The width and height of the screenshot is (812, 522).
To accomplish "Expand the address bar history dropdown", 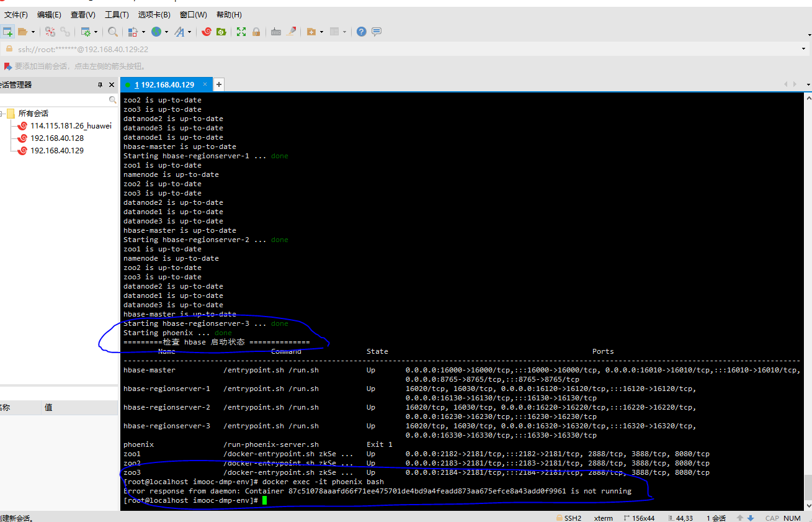I will (804, 49).
